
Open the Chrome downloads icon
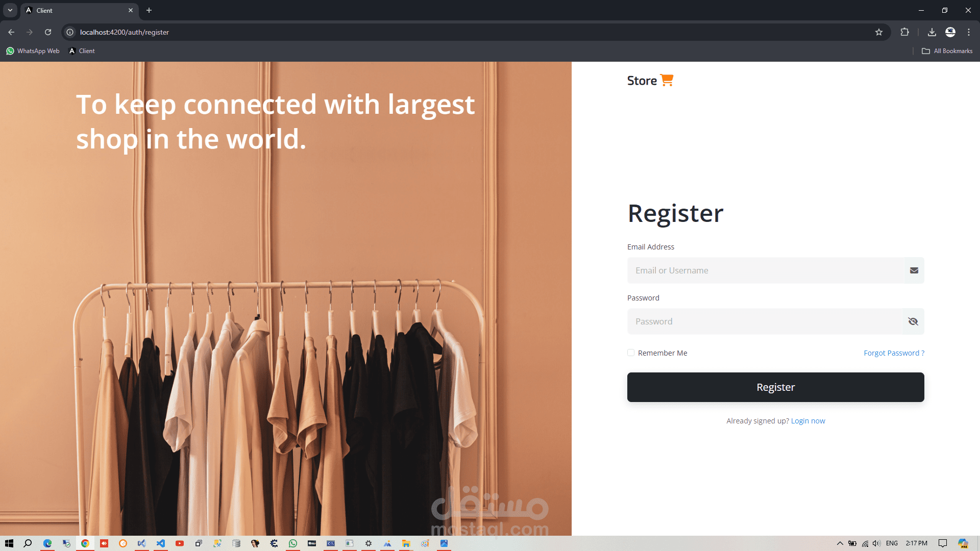[x=932, y=32]
